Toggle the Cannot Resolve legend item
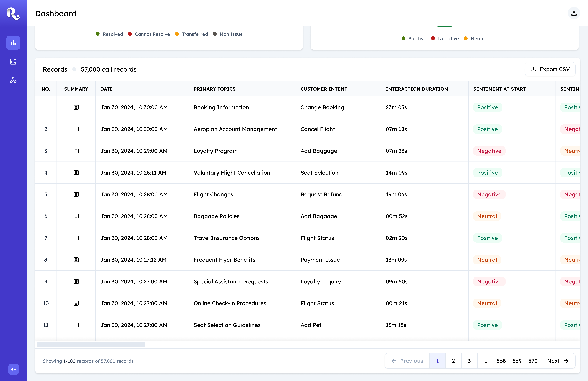This screenshot has height=381, width=588. coord(149,34)
